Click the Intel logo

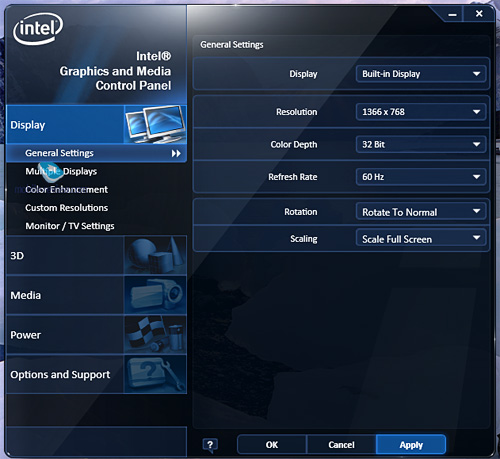pyautogui.click(x=38, y=29)
